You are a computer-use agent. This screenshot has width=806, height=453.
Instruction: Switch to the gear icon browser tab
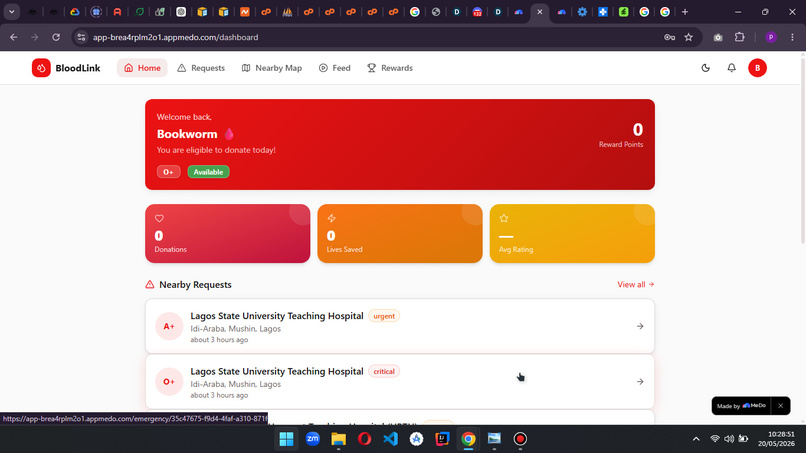tap(582, 12)
